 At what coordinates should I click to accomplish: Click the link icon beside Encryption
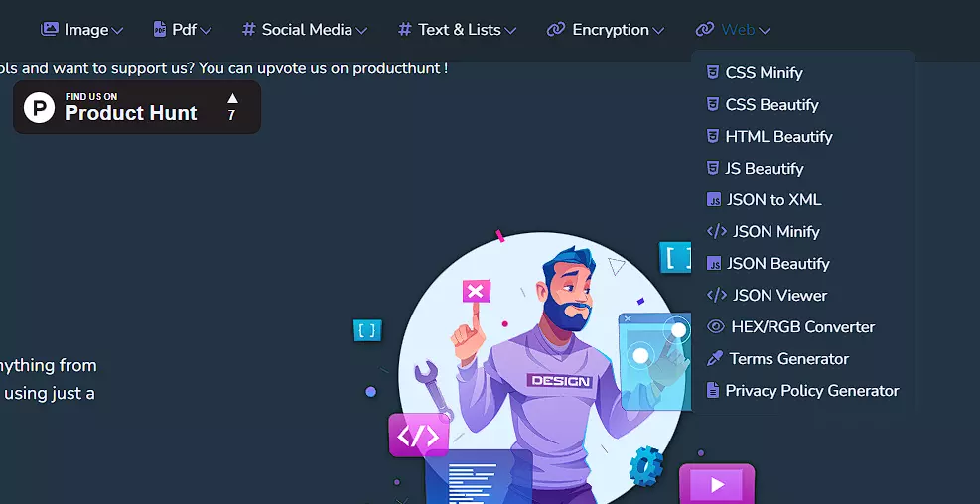(x=556, y=30)
